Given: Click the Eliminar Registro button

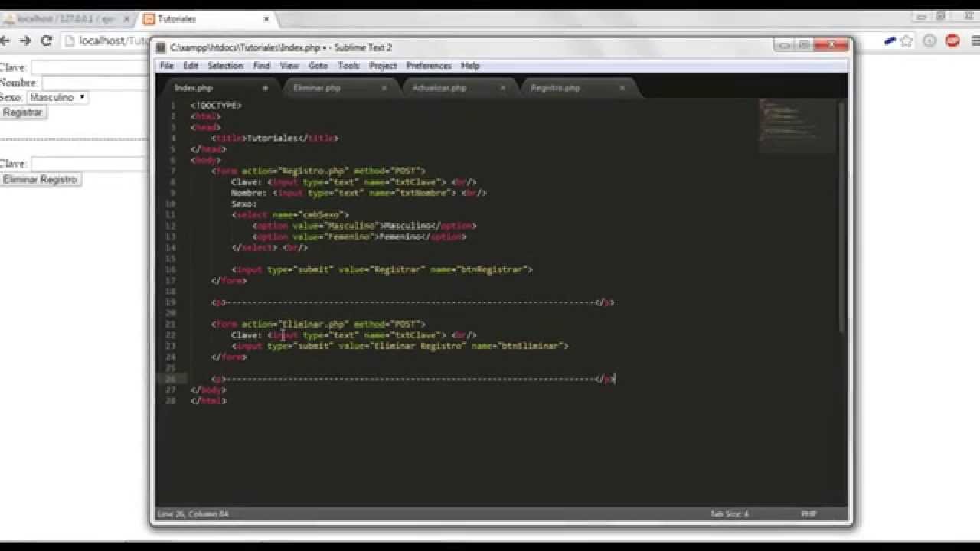Looking at the screenshot, I should (x=40, y=179).
